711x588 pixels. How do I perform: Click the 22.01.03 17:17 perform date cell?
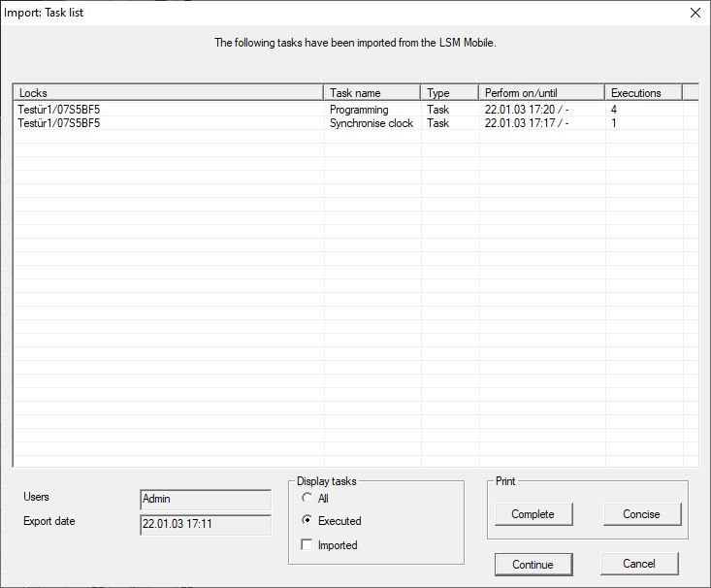[526, 123]
